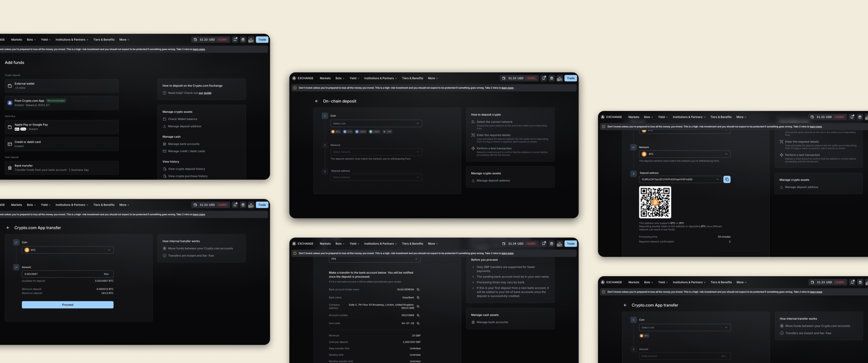868x363 pixels.
Task: Open BTC coin dropdown in filled App transfer
Action: pyautogui.click(x=67, y=250)
